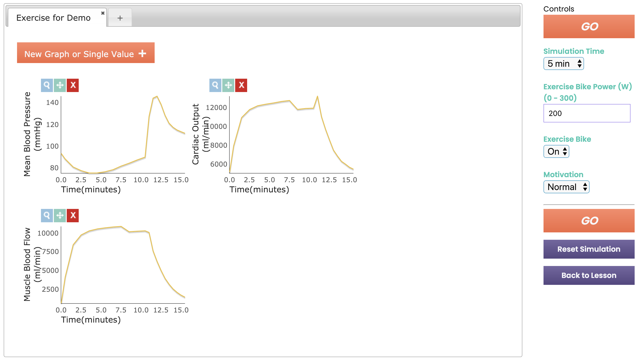The width and height of the screenshot is (642, 364).
Task: Activate the pan tool on Mean Blood Pressure graph
Action: (60, 85)
